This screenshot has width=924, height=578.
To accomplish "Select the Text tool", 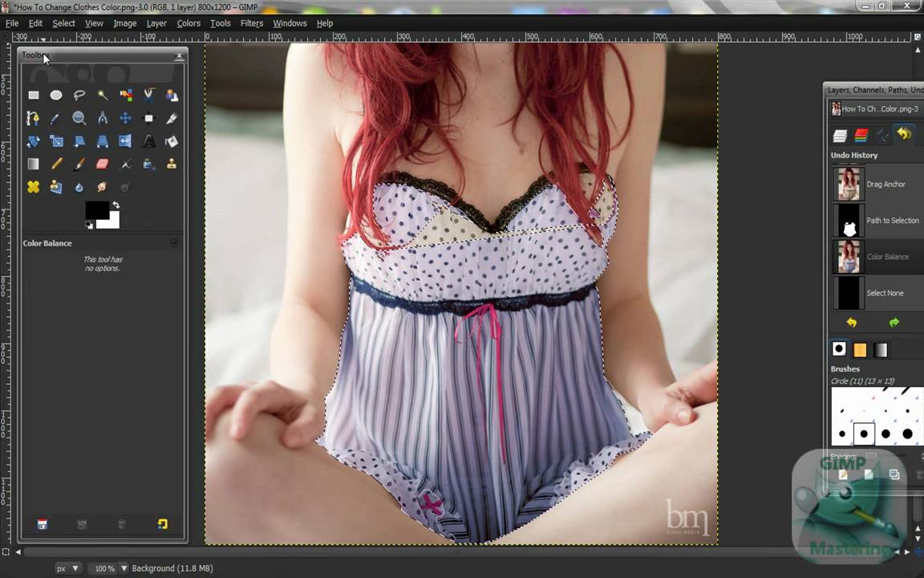I will 149,141.
